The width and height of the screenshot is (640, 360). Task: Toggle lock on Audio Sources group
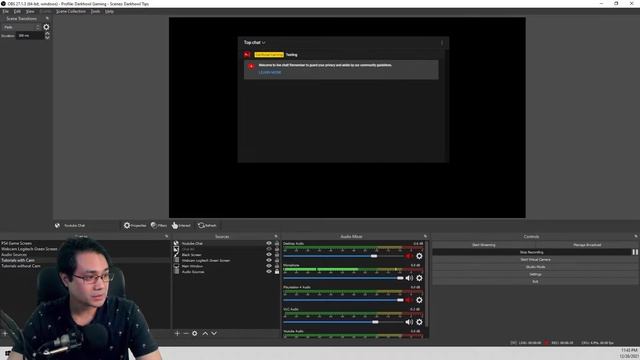[277, 272]
